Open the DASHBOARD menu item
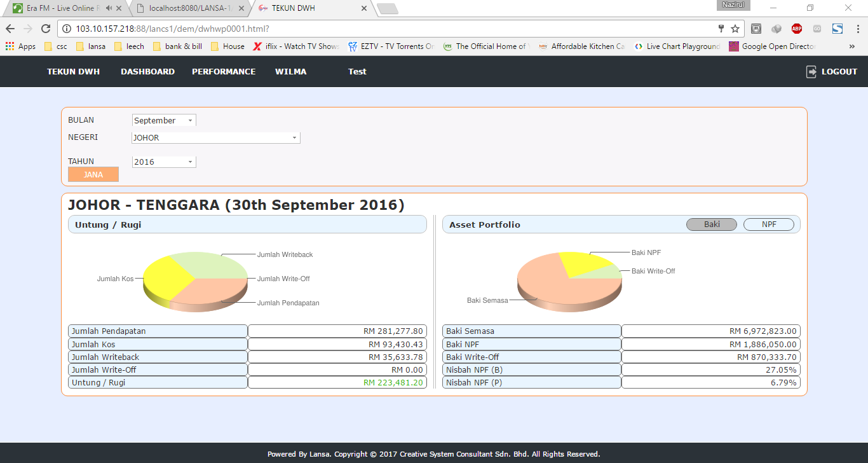This screenshot has height=463, width=868. tap(147, 72)
